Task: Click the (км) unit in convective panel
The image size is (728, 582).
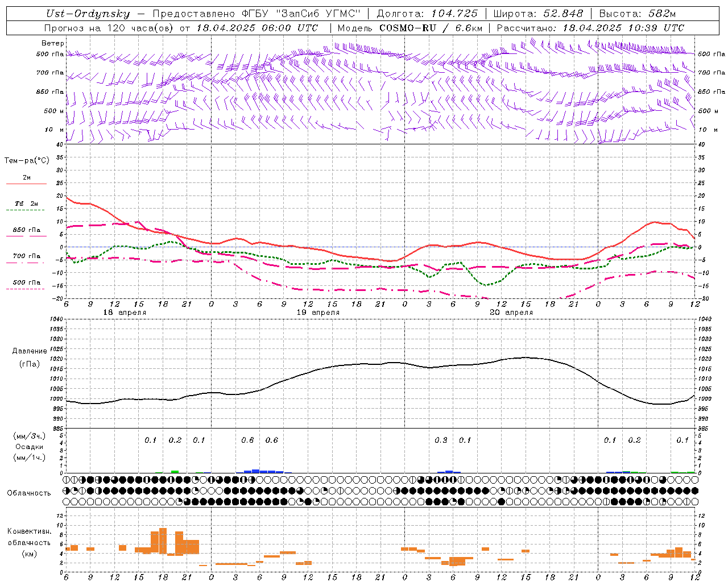Action: pyautogui.click(x=29, y=553)
